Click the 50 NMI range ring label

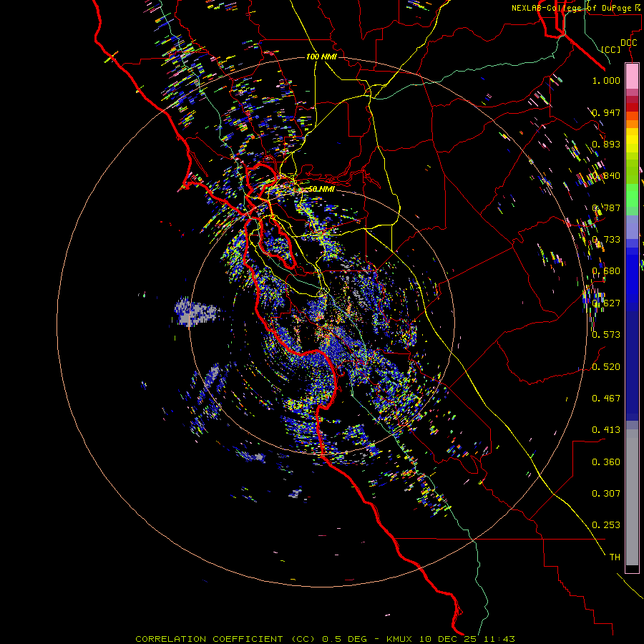click(321, 189)
